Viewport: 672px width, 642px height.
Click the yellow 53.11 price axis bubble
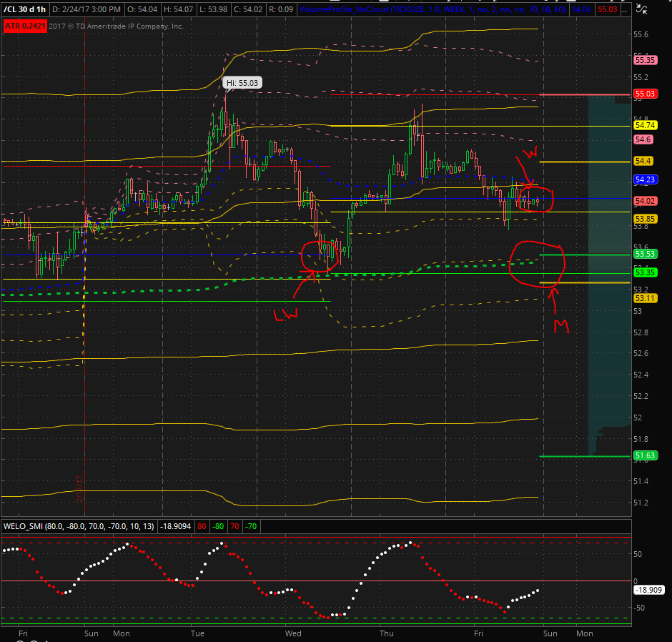tap(645, 298)
